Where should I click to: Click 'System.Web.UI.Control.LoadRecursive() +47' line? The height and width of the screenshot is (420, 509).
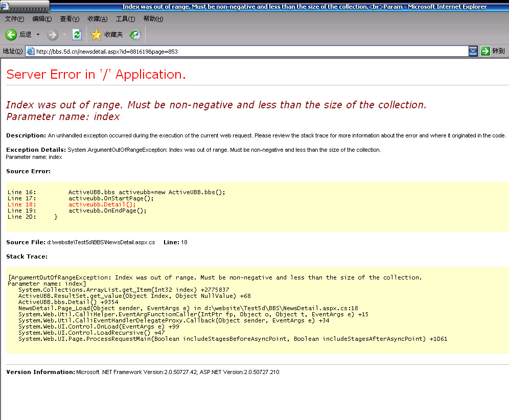(x=91, y=333)
